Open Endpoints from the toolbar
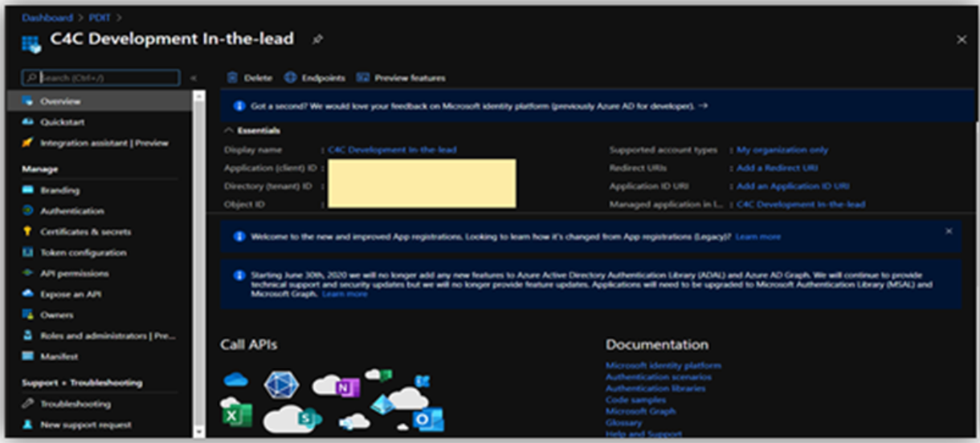Viewport: 980px width, 443px height. tap(315, 78)
